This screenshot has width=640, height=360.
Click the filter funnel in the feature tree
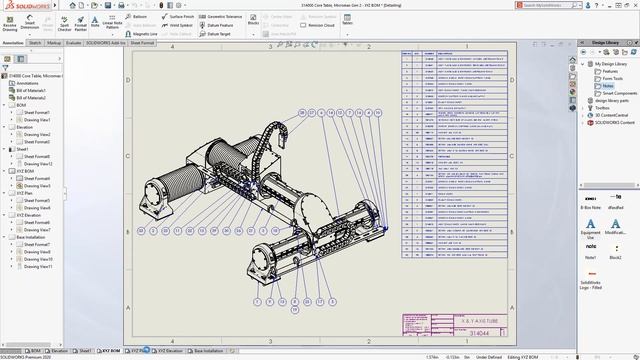(x=5, y=68)
